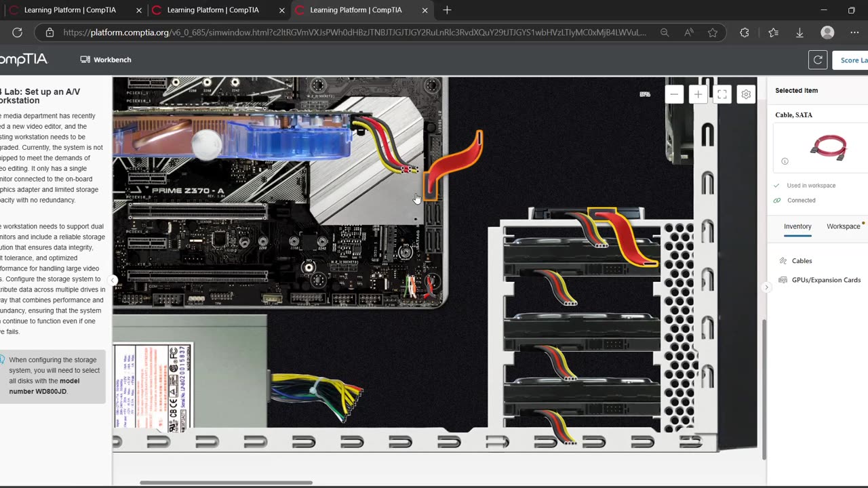Screen dimensions: 868x488
Task: Toggle fullscreen workbench view
Action: tap(722, 94)
